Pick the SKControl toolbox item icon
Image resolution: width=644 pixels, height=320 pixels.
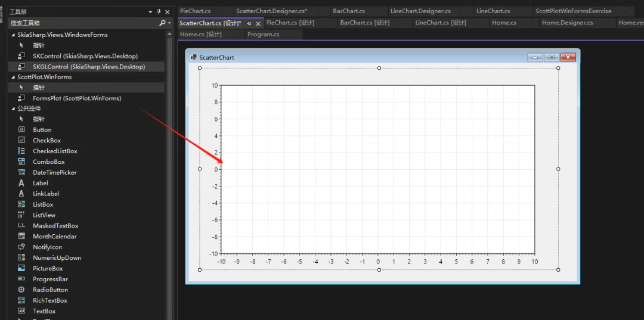pyautogui.click(x=21, y=56)
